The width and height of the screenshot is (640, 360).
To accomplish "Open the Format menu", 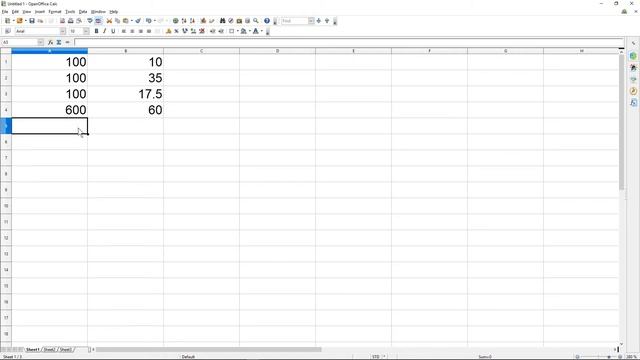I will (x=55, y=12).
